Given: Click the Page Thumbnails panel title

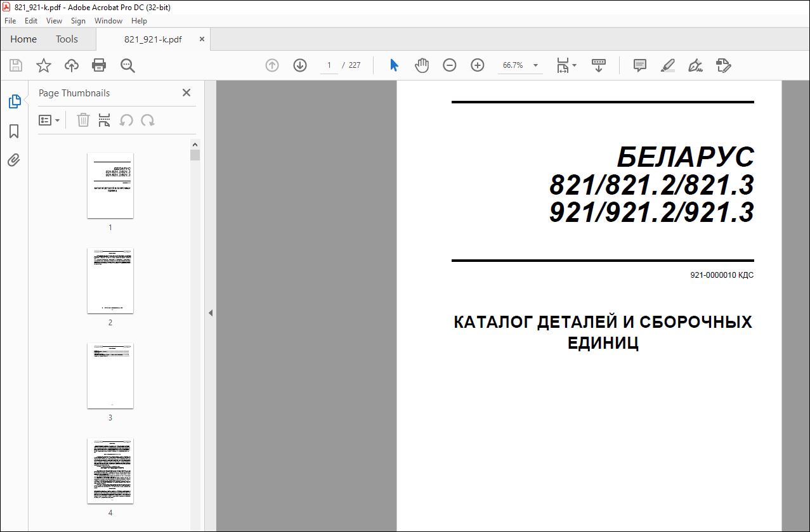Looking at the screenshot, I should tap(74, 93).
